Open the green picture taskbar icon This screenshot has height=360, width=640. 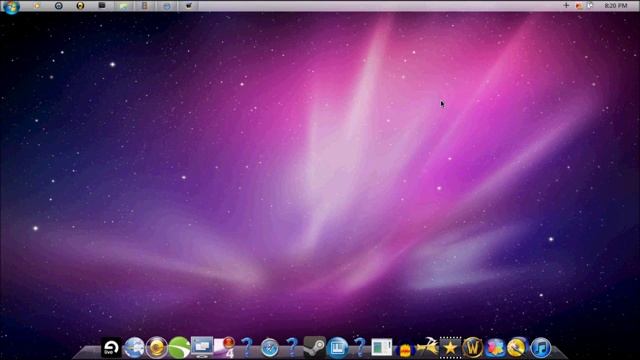[x=123, y=6]
